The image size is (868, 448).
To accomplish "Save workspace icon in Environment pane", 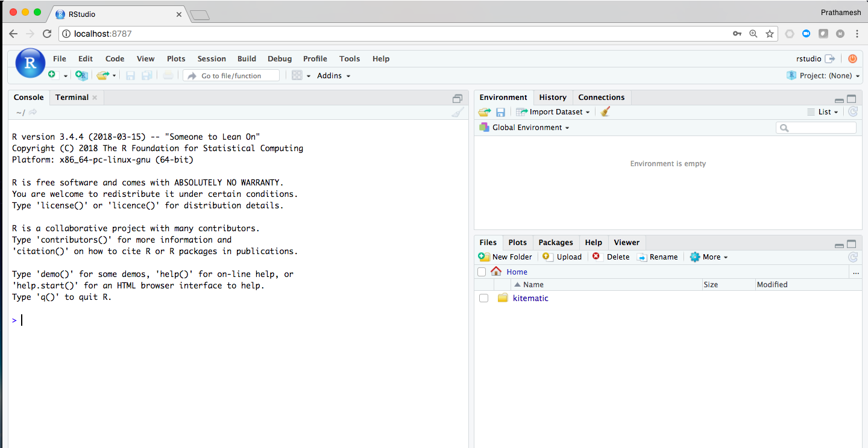I will (500, 112).
